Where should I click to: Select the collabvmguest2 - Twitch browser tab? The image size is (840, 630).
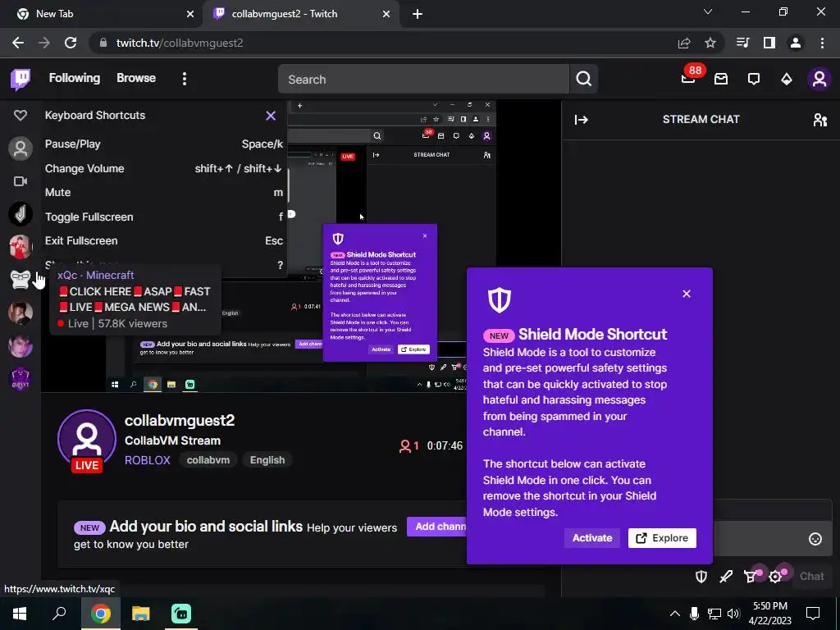[301, 14]
